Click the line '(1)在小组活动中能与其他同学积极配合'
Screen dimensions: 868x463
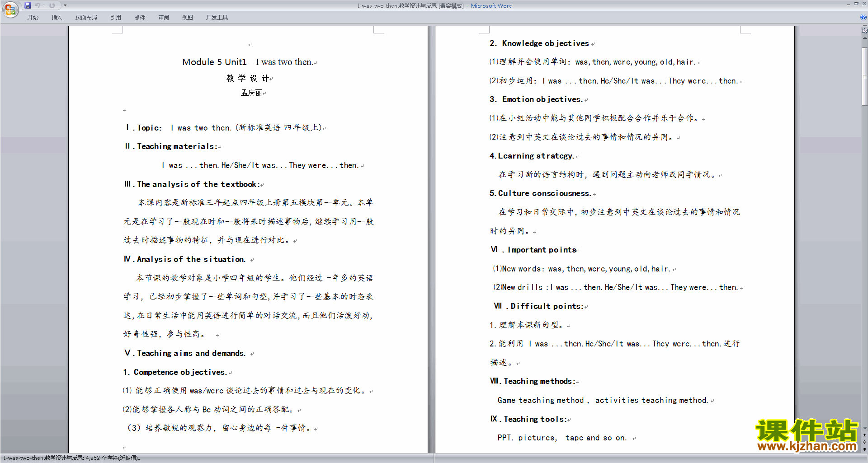point(595,118)
